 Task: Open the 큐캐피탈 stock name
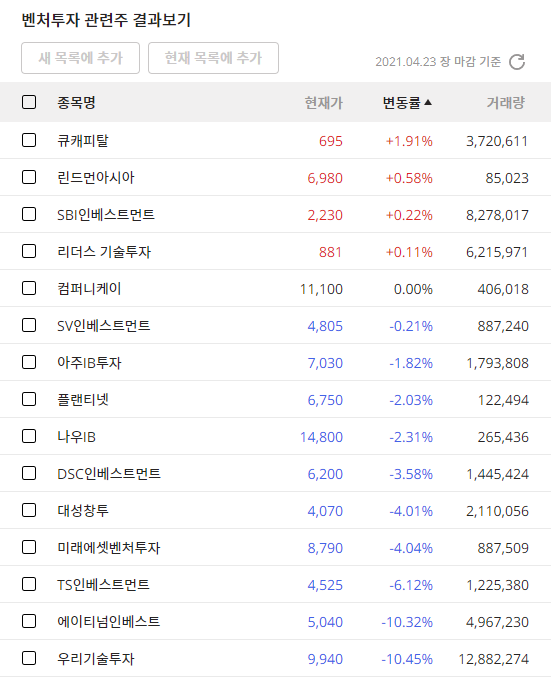pyautogui.click(x=83, y=141)
